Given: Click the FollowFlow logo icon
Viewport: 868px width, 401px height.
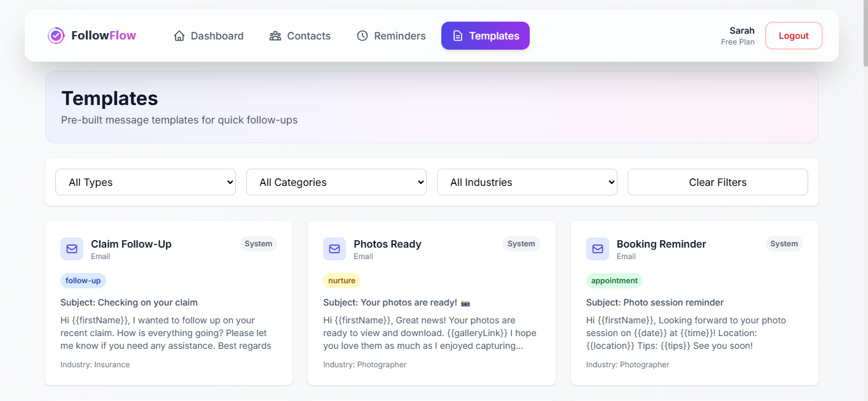Looking at the screenshot, I should (x=56, y=36).
